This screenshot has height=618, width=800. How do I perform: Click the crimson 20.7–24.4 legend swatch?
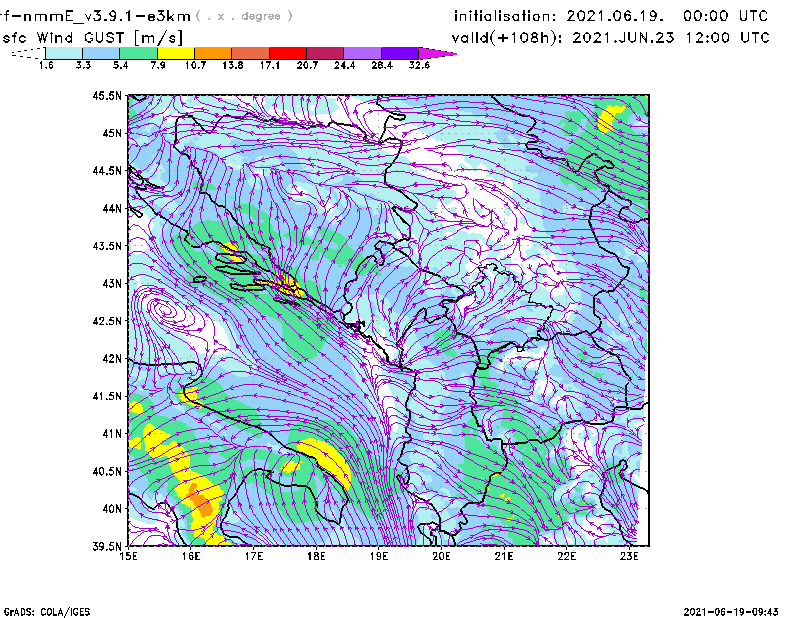[325, 53]
